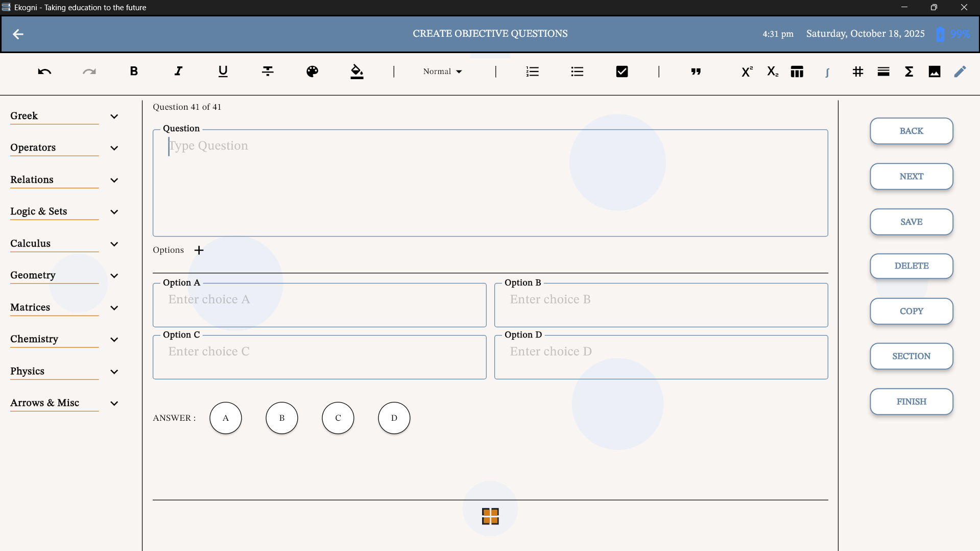Image resolution: width=980 pixels, height=551 pixels.
Task: Select answer C radio button
Action: 338,418
